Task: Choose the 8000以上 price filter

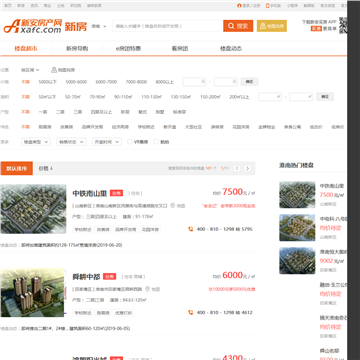Action: 165,82
